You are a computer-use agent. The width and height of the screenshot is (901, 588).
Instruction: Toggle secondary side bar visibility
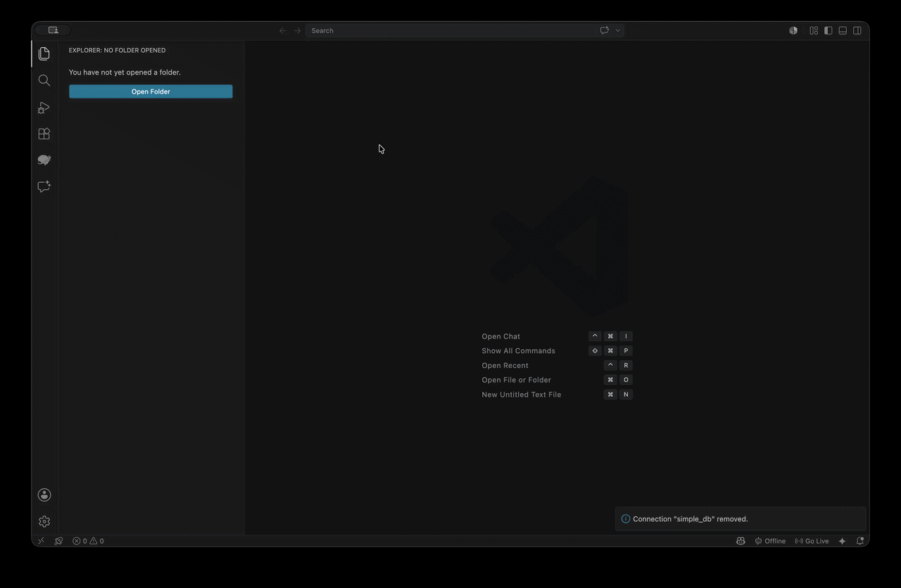(x=857, y=30)
